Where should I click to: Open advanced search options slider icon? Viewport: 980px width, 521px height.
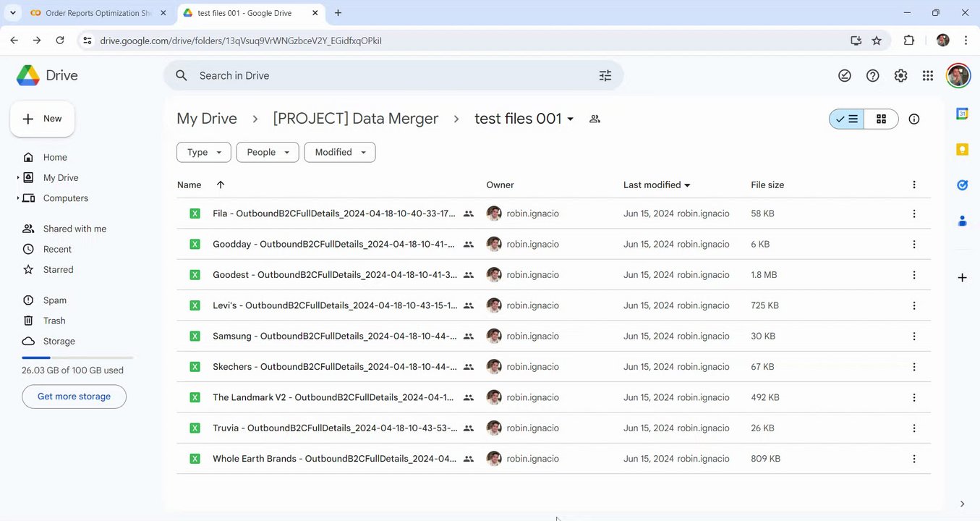click(605, 75)
